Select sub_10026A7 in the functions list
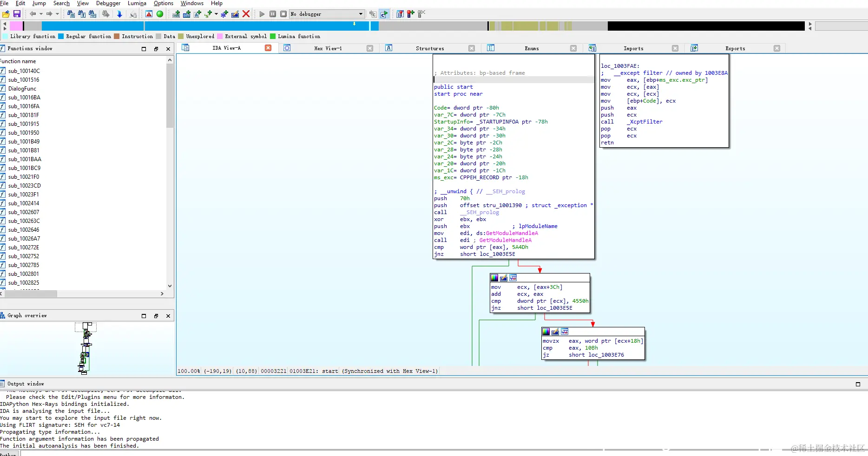Viewport: 868px width, 456px height. (24, 239)
